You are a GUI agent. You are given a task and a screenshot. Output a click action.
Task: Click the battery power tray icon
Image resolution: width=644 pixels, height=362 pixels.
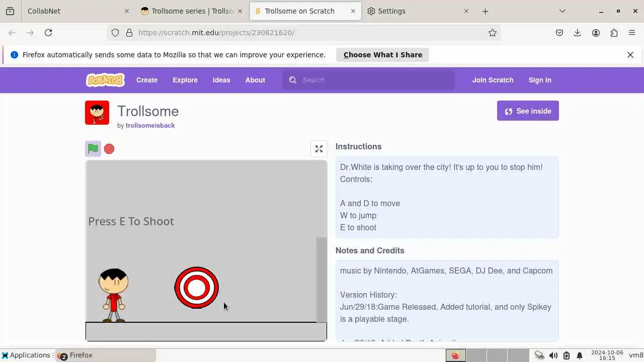click(x=566, y=355)
